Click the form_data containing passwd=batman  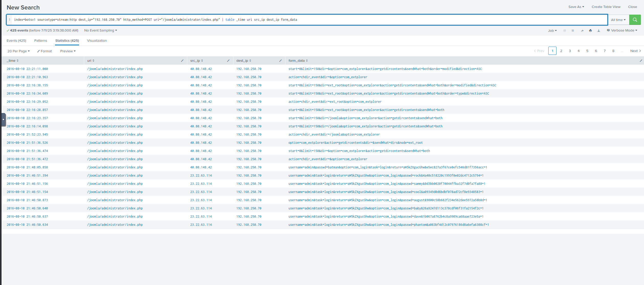(388, 167)
